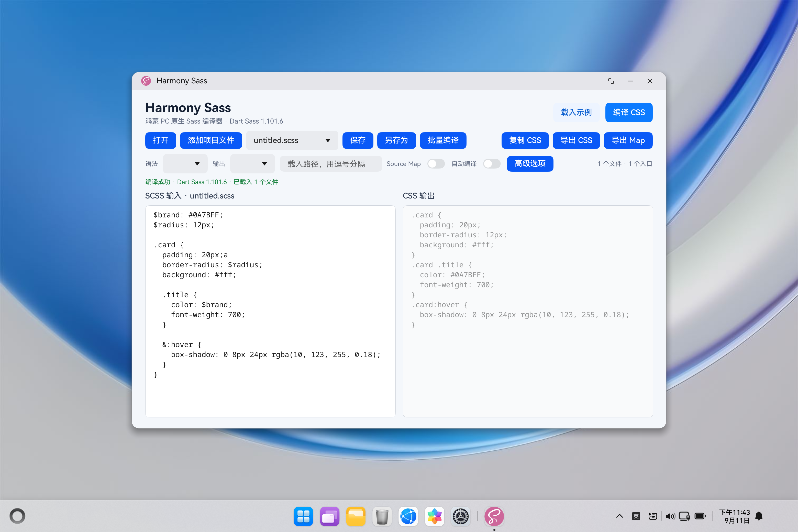
Task: Open the display connection tray icon
Action: [x=684, y=516]
